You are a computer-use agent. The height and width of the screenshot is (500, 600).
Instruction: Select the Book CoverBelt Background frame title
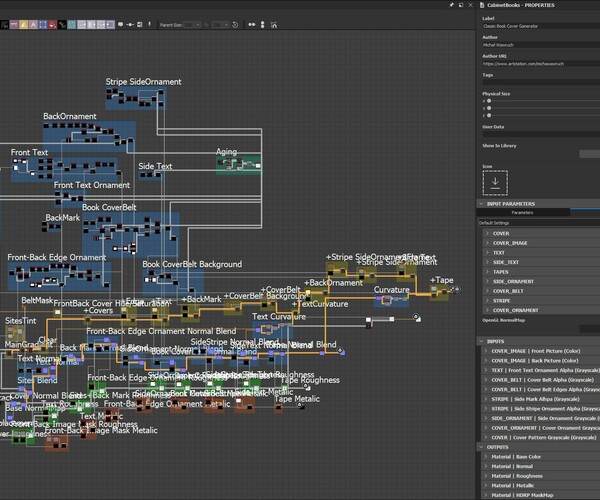[192, 264]
